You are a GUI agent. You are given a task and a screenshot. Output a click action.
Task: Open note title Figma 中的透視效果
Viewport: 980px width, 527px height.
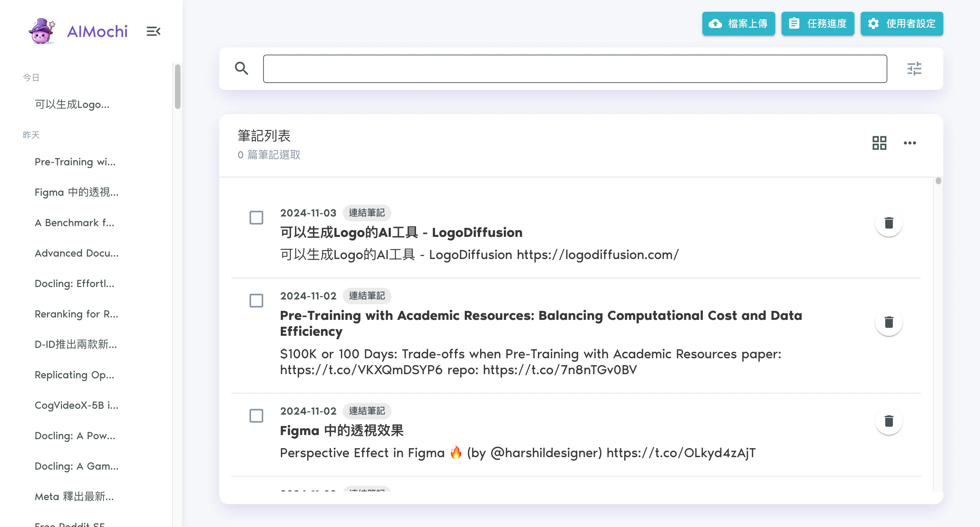click(342, 431)
